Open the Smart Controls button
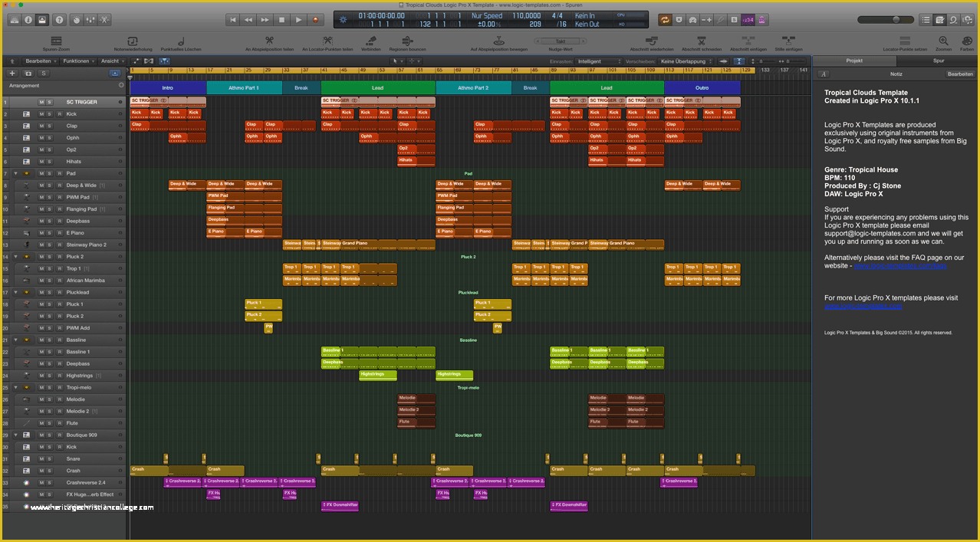This screenshot has height=542, width=980. point(77,19)
